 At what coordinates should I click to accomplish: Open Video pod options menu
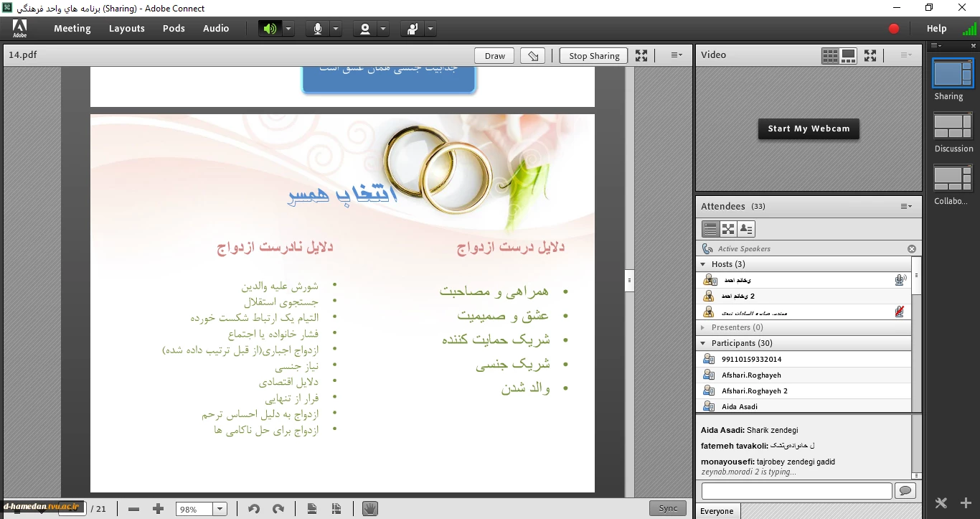906,55
